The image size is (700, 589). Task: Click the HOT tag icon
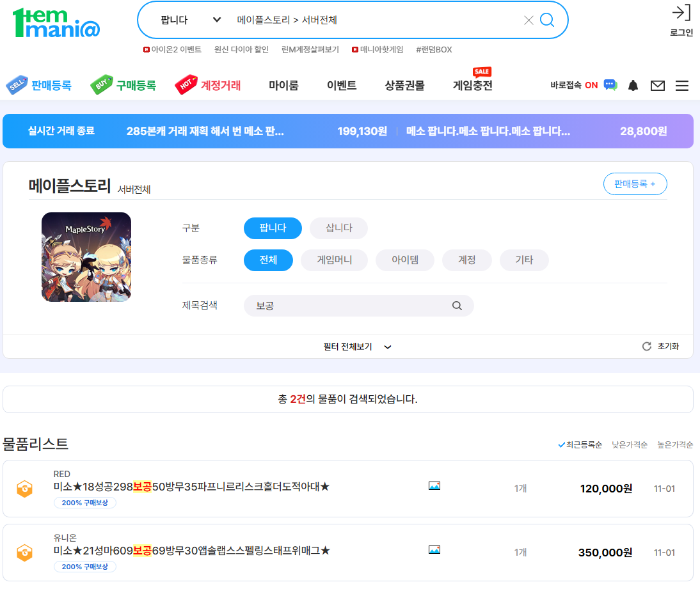tap(186, 84)
